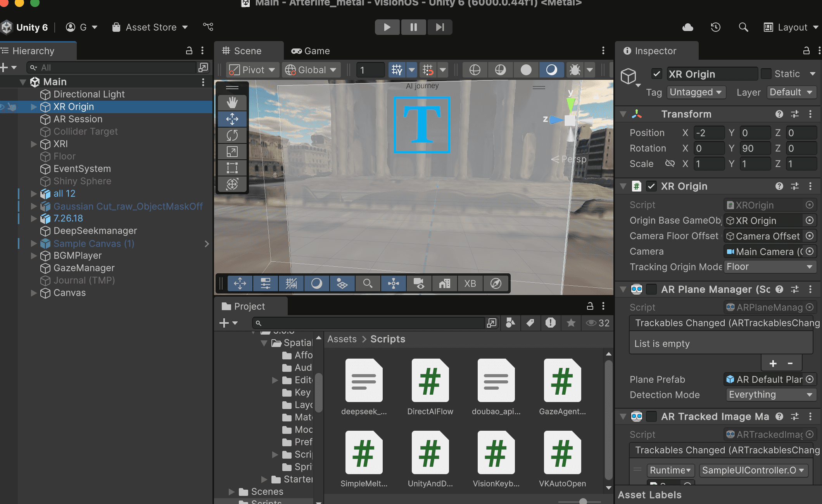Screen dimensions: 822x504
Task: Lock the Inspector panel
Action: pos(806,50)
